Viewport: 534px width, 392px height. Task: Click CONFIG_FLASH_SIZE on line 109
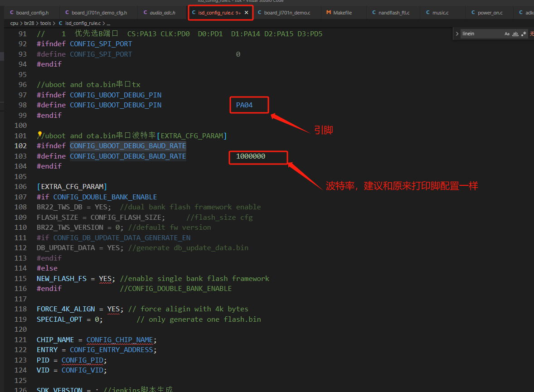point(126,217)
